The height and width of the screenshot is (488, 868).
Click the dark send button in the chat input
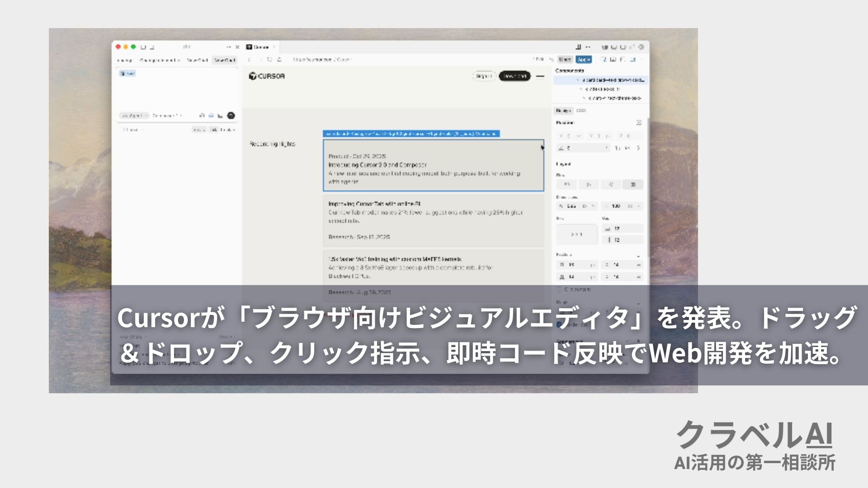(231, 115)
